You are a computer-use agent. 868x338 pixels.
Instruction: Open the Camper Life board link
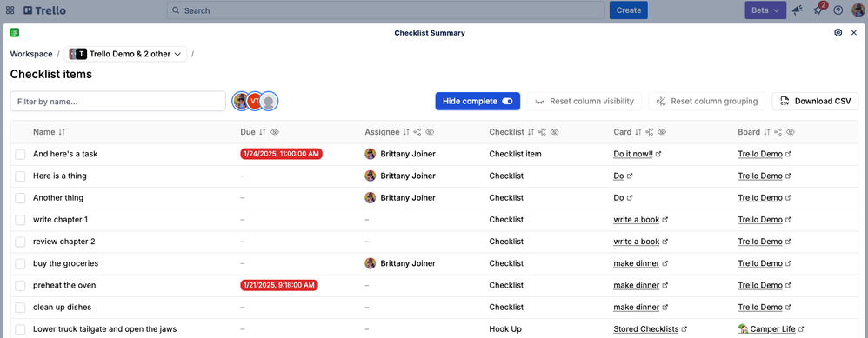[767, 329]
